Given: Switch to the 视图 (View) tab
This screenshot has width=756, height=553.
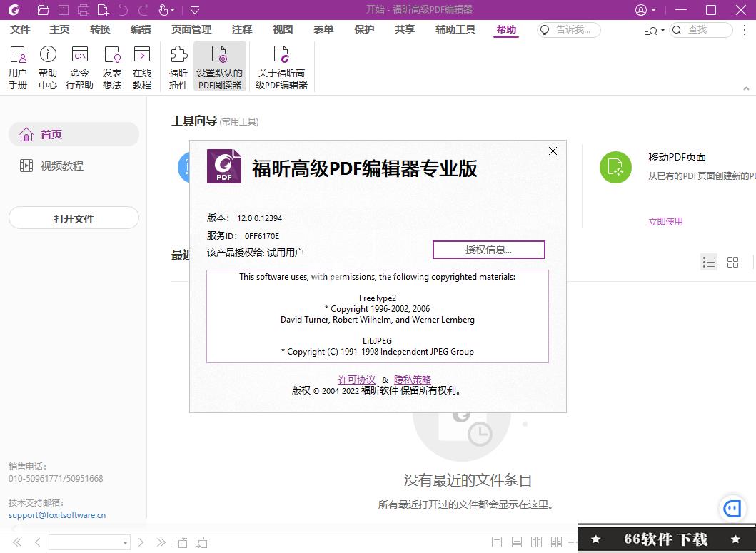Looking at the screenshot, I should (x=283, y=29).
